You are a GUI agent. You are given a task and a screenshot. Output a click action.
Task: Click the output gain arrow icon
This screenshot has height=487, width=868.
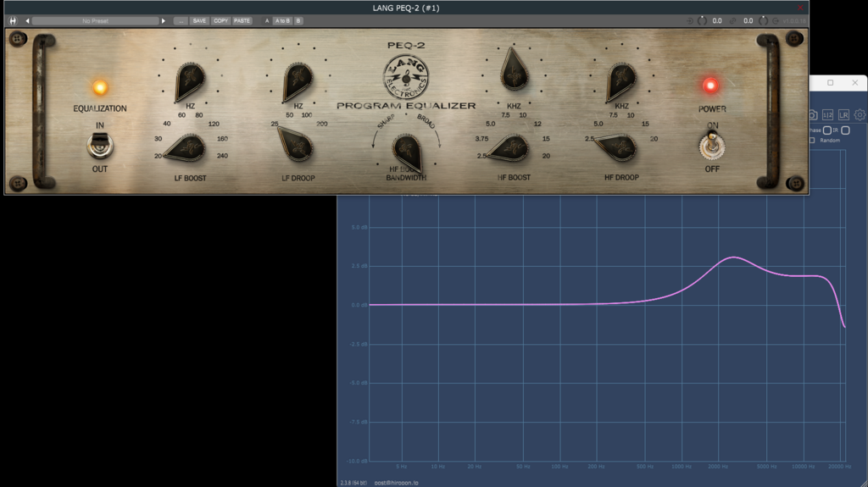(776, 21)
